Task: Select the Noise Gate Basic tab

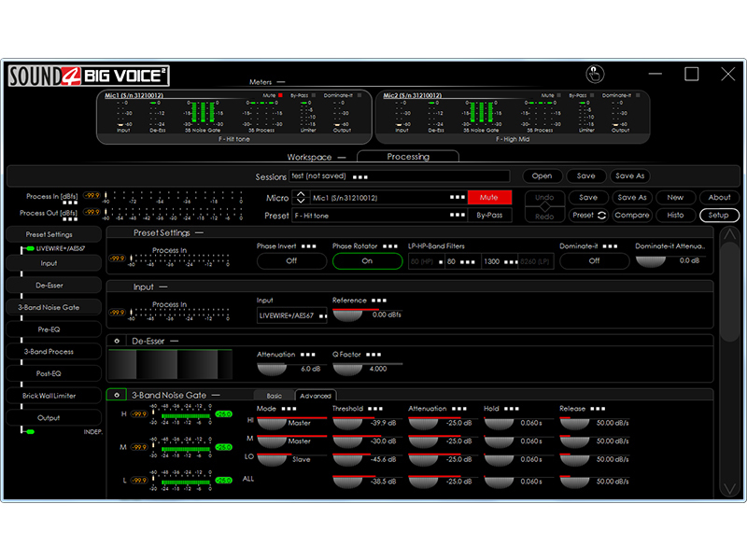Action: click(274, 396)
